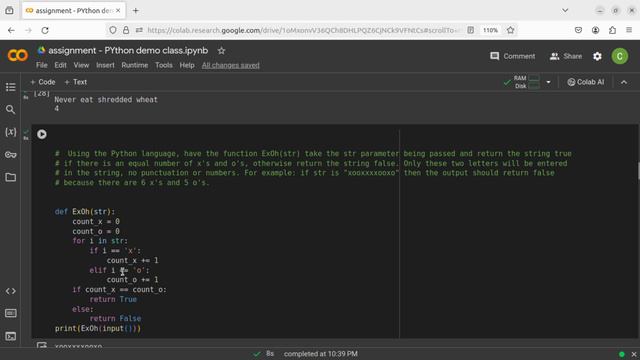Open the terminal panel icon
The image size is (640, 360).
pyautogui.click(x=11, y=336)
